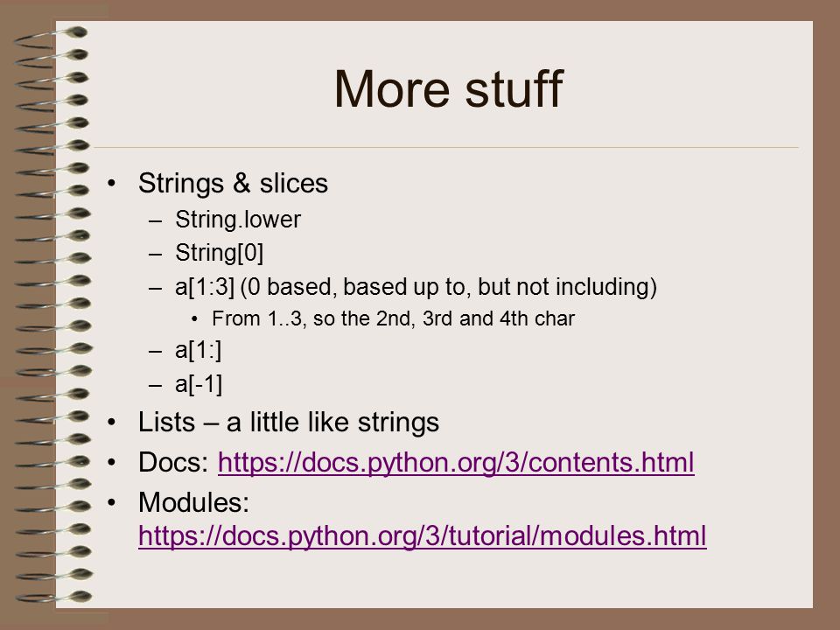Click the bullet dot before 'Lists'
Screen dimensions: 840x630
pyautogui.click(x=111, y=422)
